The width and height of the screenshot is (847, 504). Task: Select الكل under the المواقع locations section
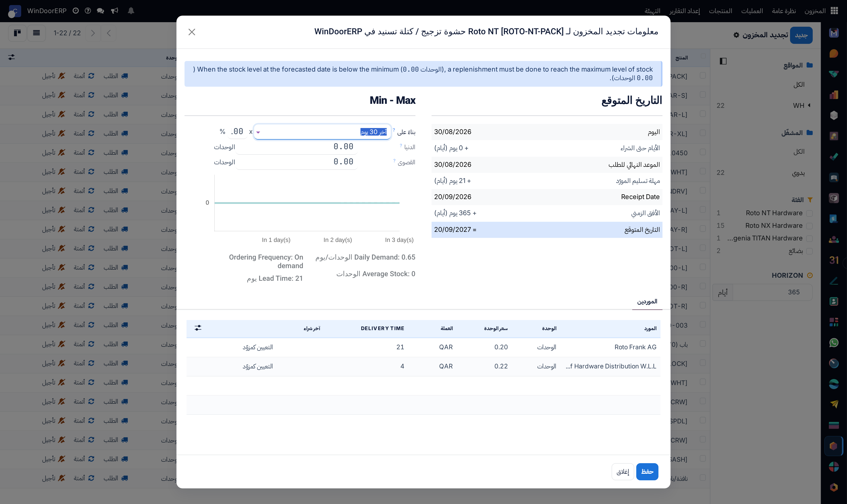coord(799,84)
